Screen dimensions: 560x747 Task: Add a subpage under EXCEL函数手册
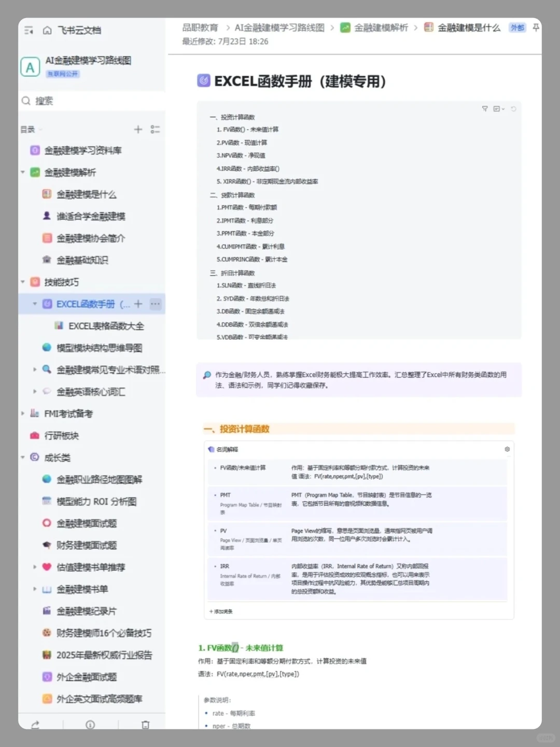click(x=138, y=304)
